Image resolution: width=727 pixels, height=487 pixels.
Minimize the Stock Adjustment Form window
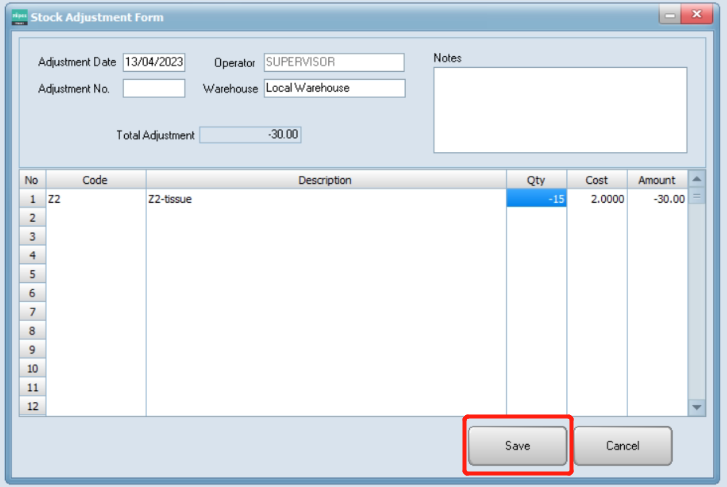[666, 16]
